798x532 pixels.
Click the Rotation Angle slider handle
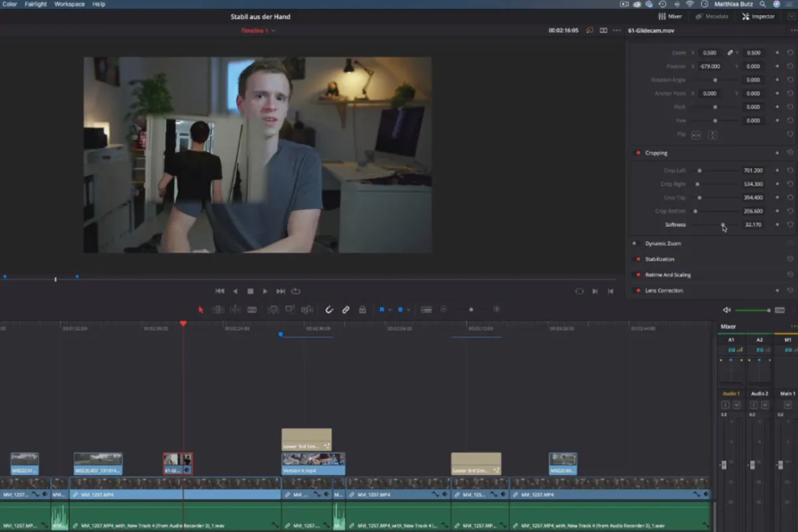pos(716,80)
